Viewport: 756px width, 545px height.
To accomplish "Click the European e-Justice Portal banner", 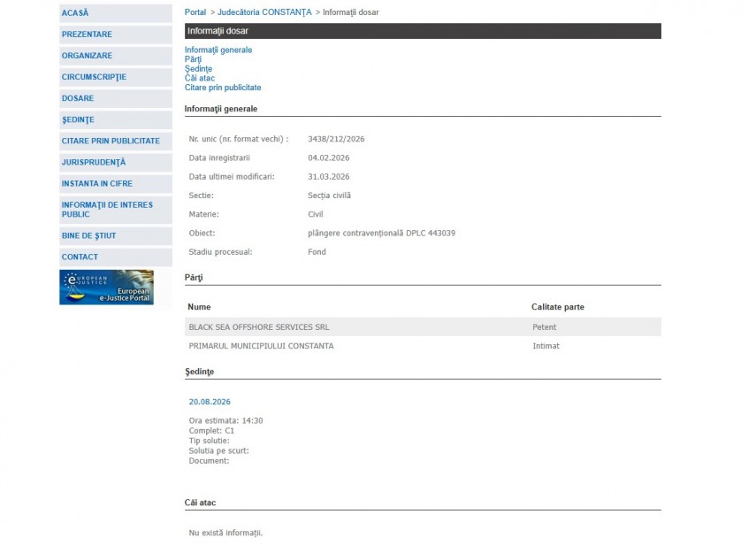I will point(106,288).
